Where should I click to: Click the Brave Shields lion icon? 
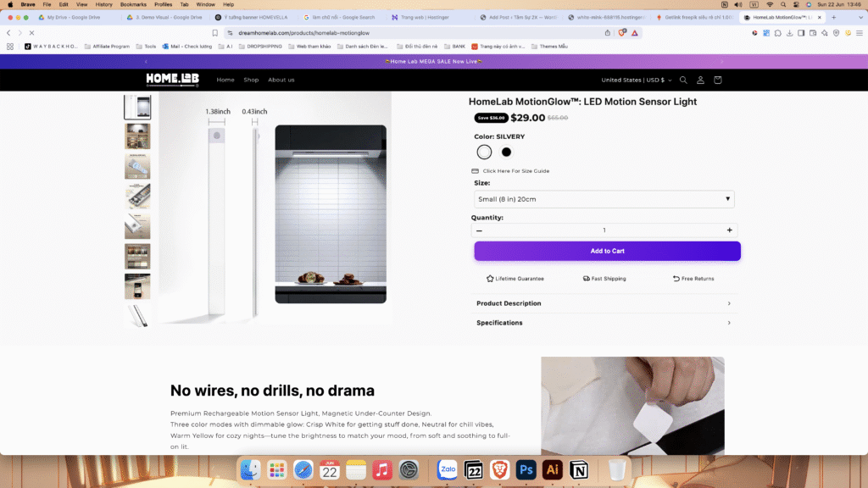point(621,33)
